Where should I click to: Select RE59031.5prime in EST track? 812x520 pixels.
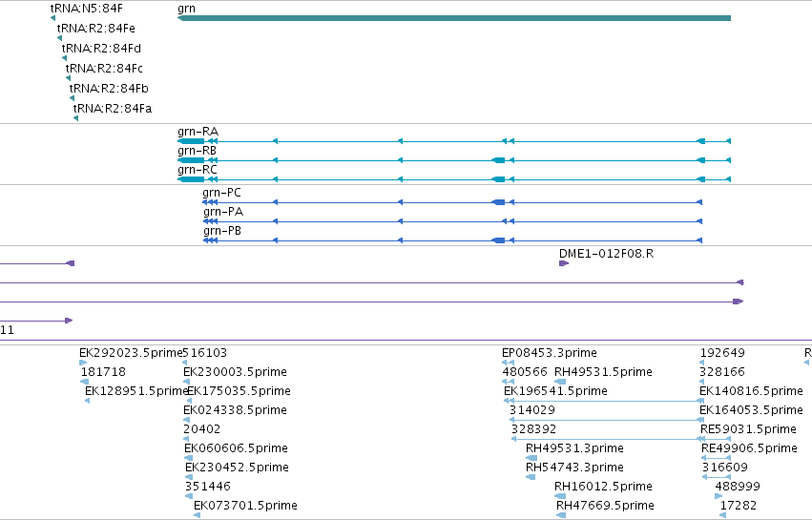tap(748, 429)
